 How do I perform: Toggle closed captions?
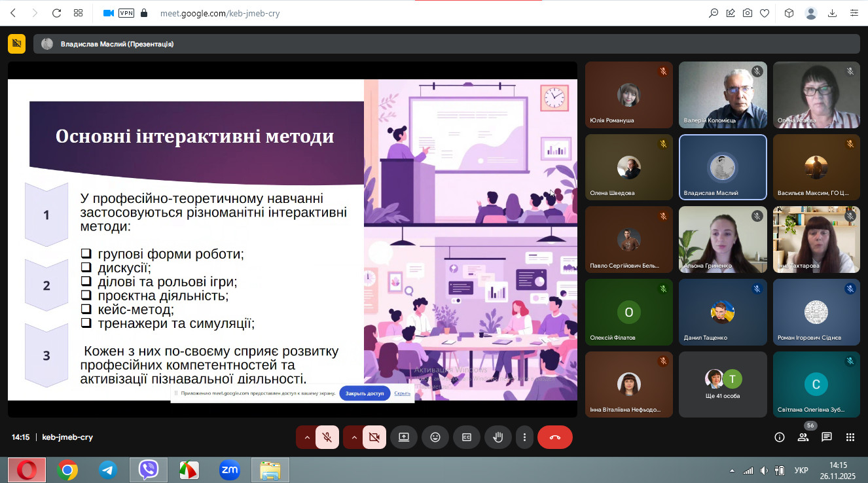point(467,437)
